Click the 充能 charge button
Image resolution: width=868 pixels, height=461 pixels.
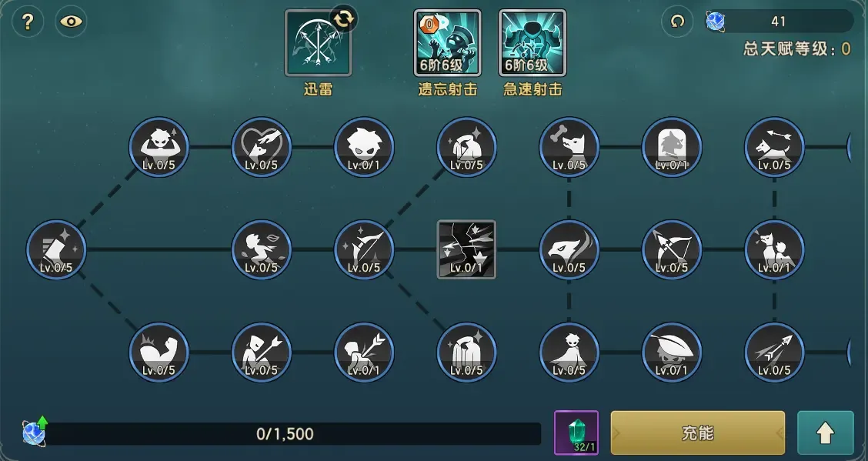pos(697,433)
